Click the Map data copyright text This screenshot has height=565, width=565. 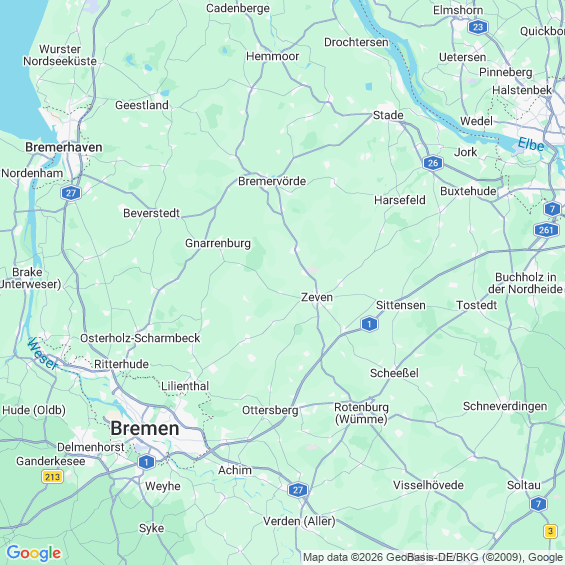pos(433,557)
